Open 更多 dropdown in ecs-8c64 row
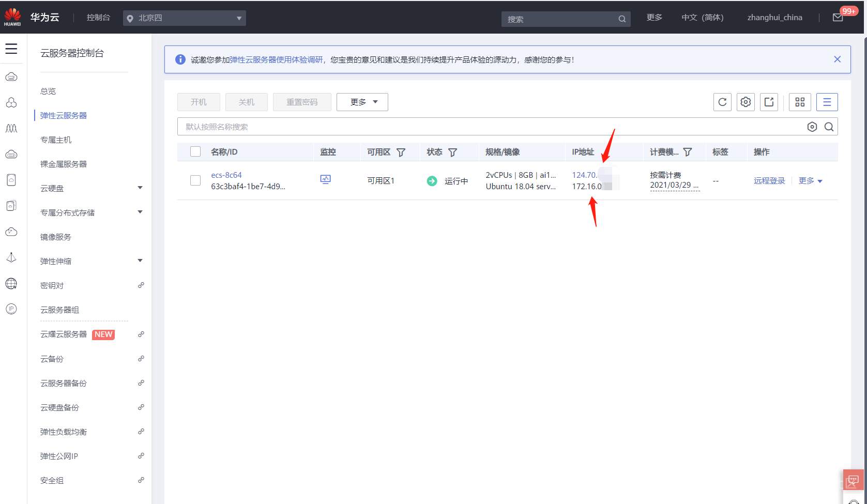 (x=810, y=180)
